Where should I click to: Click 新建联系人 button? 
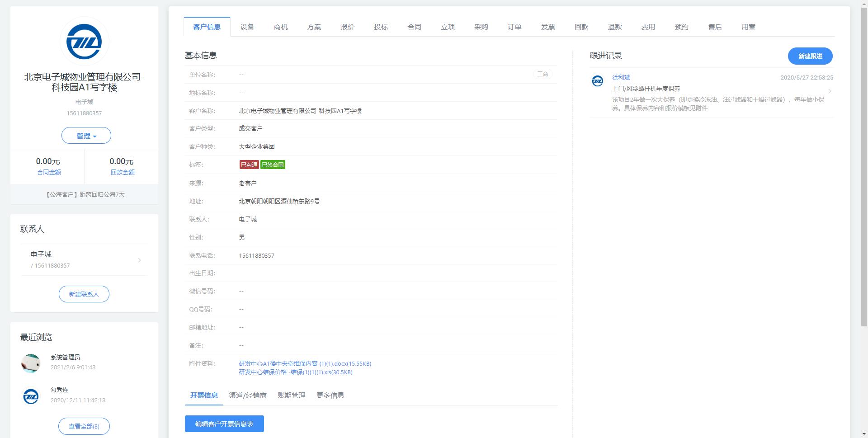click(84, 294)
